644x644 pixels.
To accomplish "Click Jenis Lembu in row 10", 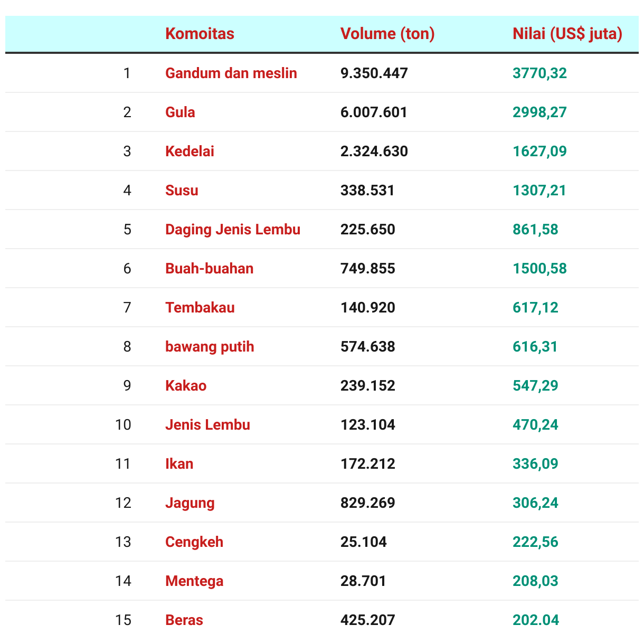I will tap(207, 424).
